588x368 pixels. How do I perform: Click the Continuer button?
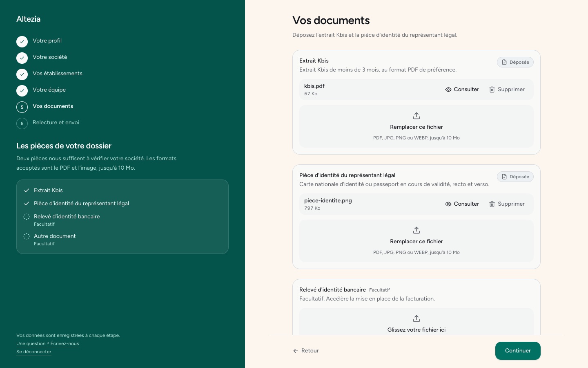tap(518, 351)
